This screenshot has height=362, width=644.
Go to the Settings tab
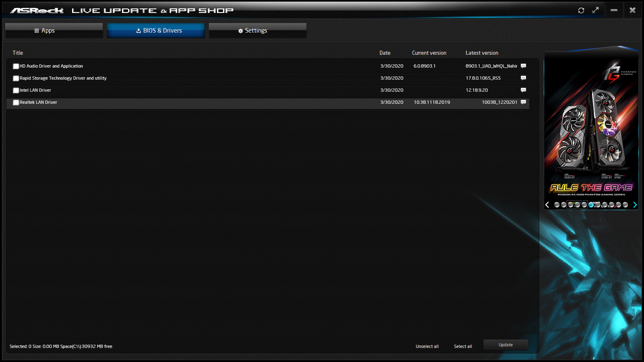click(x=258, y=31)
